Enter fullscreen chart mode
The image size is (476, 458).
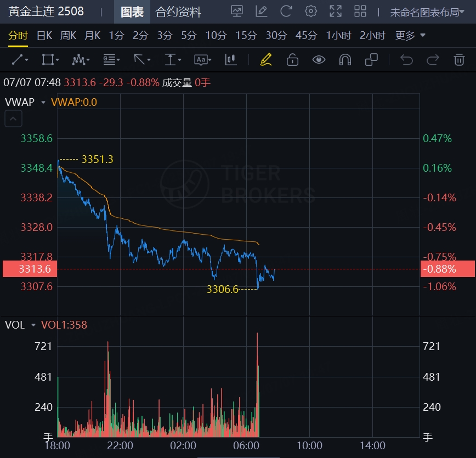pyautogui.click(x=336, y=11)
